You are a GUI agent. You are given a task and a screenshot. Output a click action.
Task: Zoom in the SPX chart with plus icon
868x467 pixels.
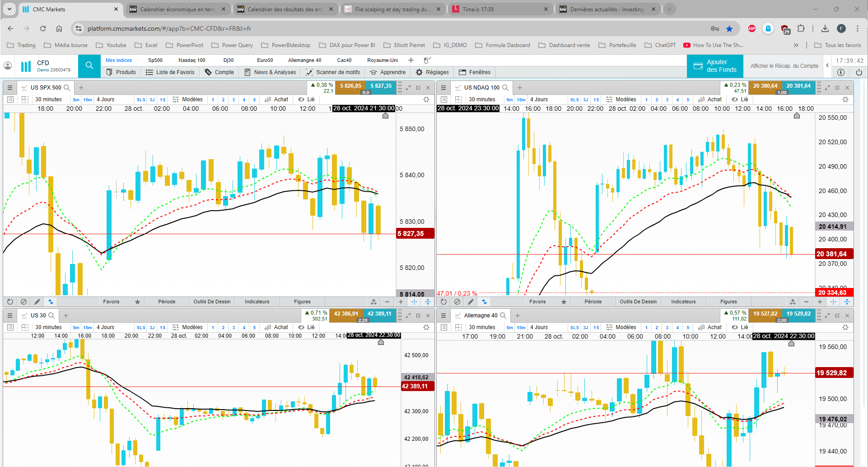click(401, 302)
